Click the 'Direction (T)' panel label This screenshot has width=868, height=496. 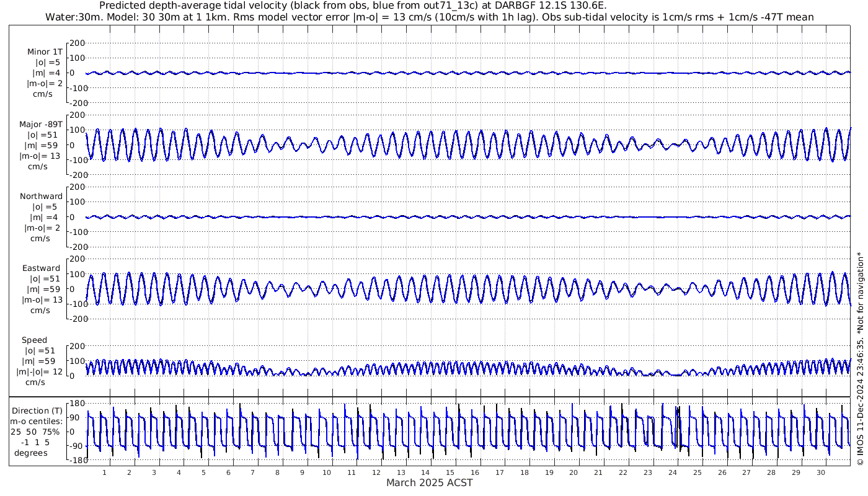[38, 410]
